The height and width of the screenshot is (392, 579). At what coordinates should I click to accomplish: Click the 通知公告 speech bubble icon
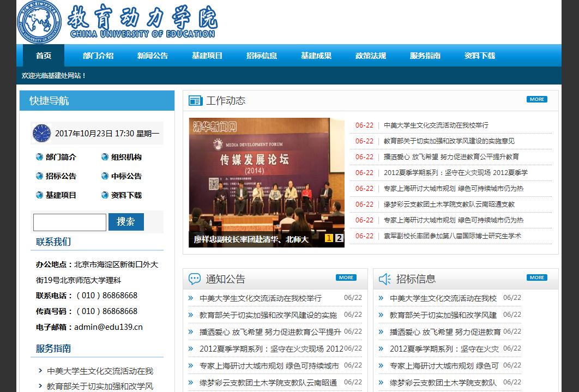coord(195,279)
